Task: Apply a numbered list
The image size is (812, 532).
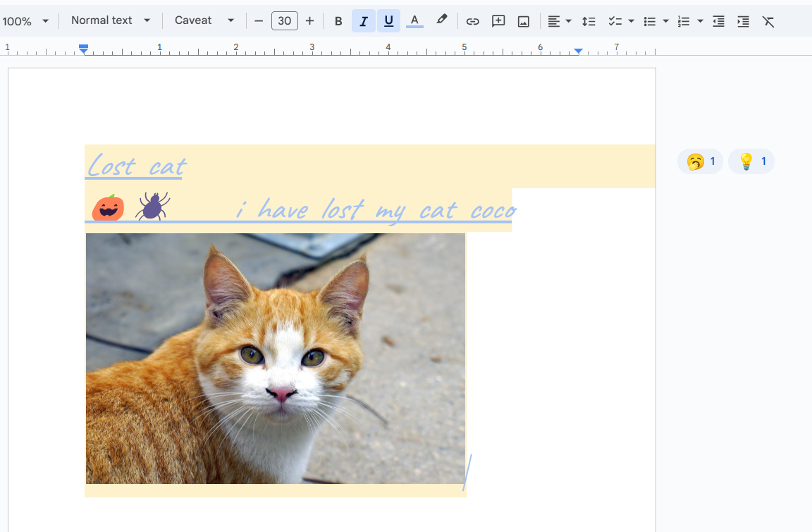Action: [684, 21]
